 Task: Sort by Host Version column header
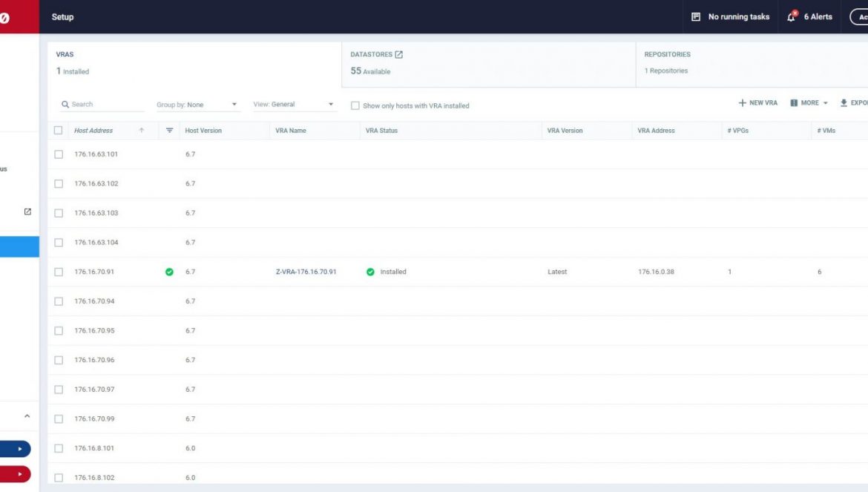203,131
